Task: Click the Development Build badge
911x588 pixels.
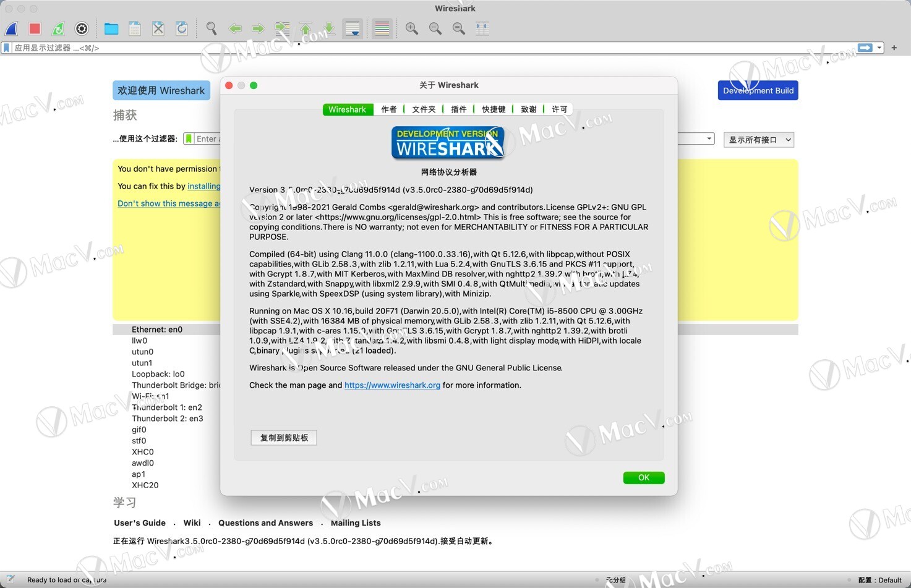Action: tap(758, 90)
